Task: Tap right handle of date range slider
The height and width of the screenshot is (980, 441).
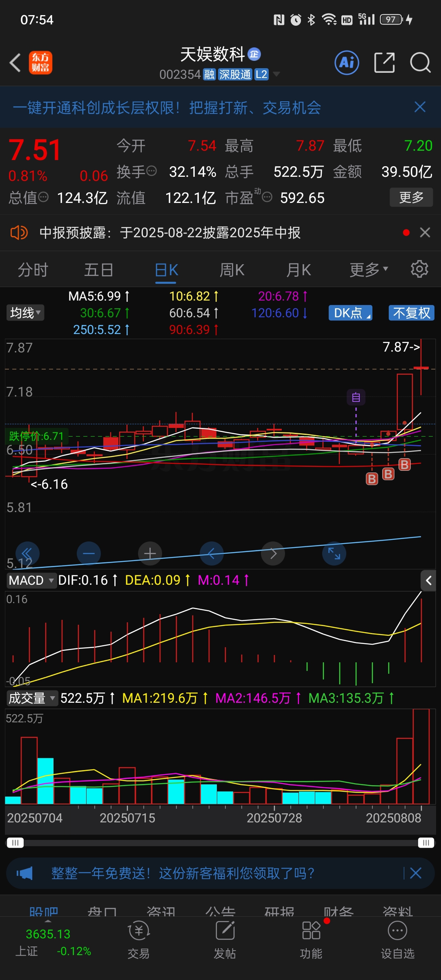Action: pyautogui.click(x=426, y=843)
